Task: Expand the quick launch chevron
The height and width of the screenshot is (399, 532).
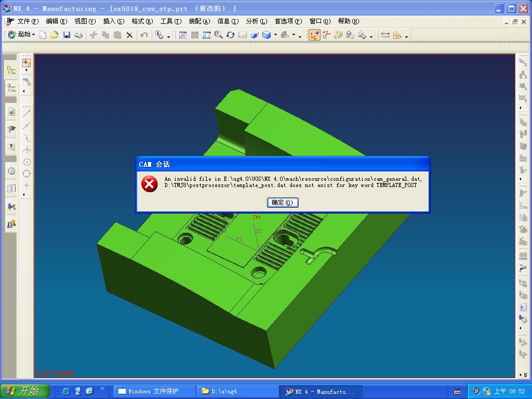Action: (102, 388)
